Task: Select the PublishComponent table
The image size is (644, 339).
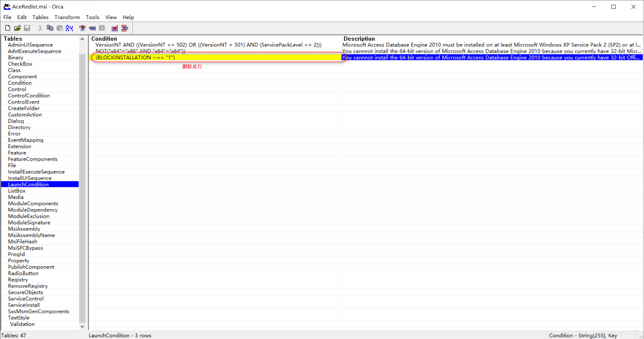Action: [x=31, y=267]
